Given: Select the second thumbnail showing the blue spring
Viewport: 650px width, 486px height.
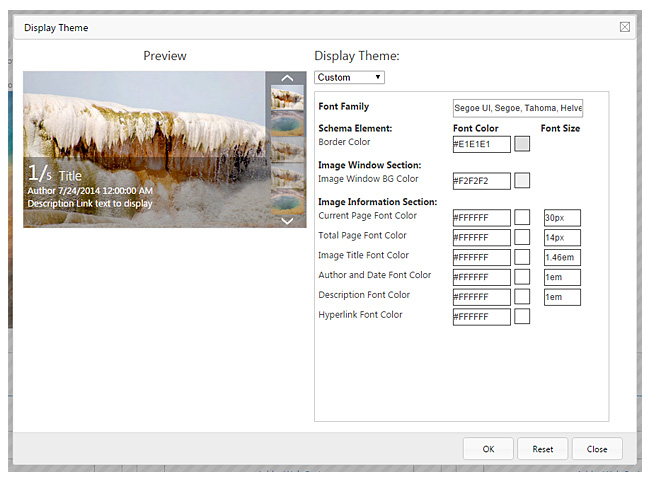Looking at the screenshot, I should 287,124.
